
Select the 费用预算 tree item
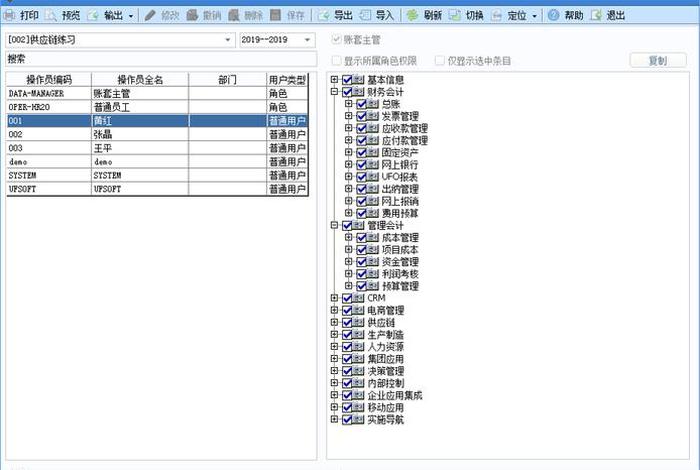tap(400, 213)
